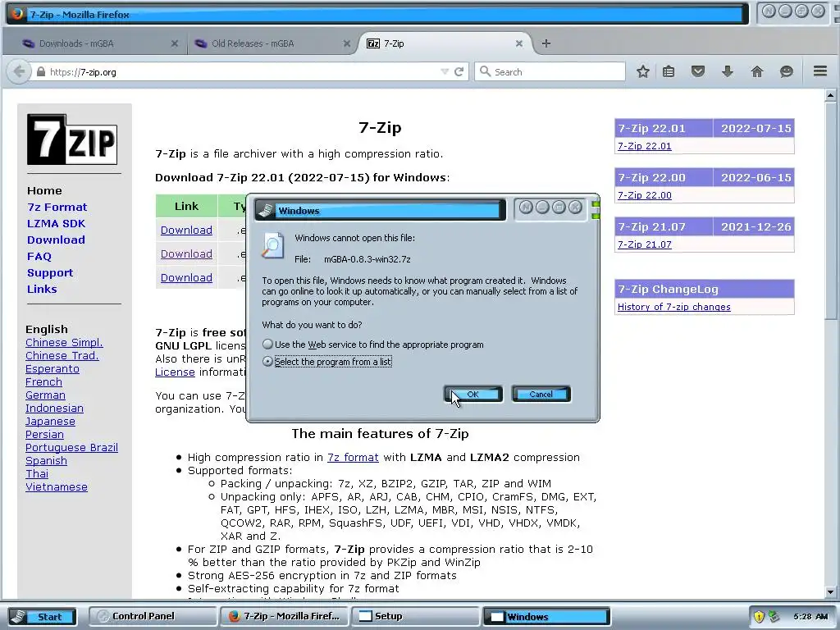Switch language to Chinese Simpl.
The width and height of the screenshot is (840, 630).
point(64,342)
